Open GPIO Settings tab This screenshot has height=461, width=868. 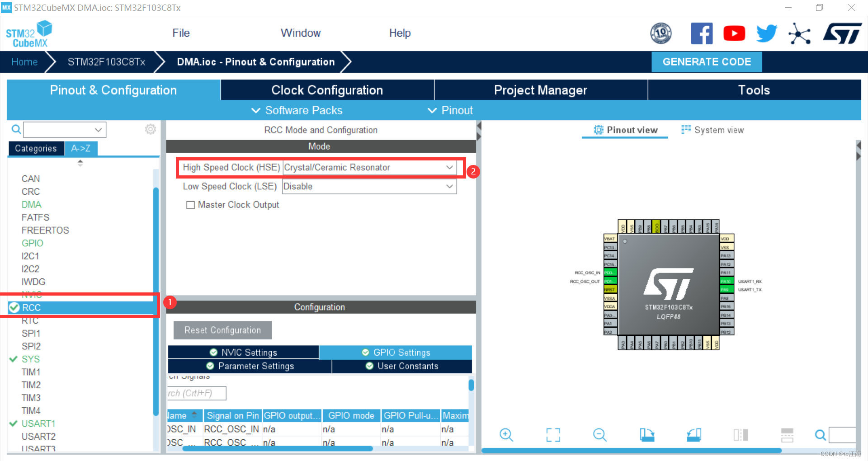click(396, 353)
